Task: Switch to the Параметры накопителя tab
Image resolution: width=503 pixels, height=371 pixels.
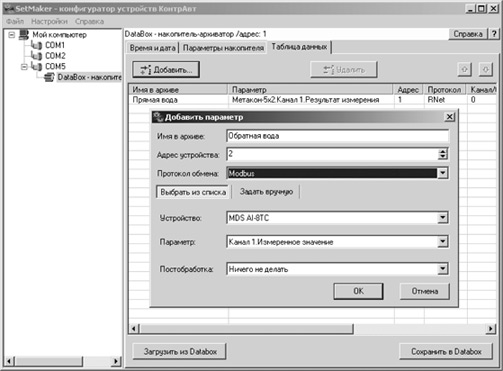Action: click(x=223, y=48)
